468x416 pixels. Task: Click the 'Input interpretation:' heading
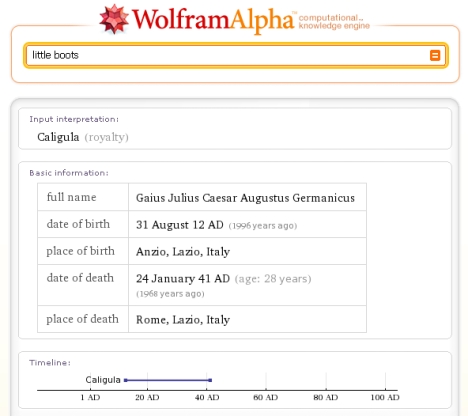point(74,119)
